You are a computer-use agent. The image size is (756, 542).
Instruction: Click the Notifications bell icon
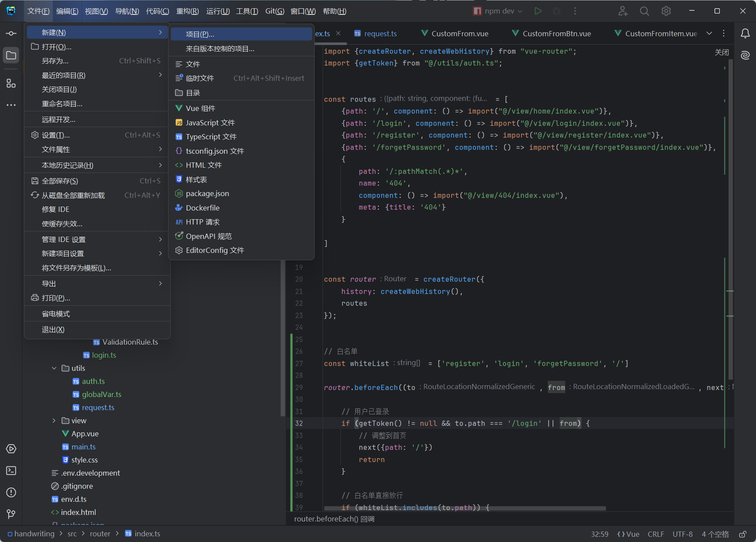(x=745, y=34)
